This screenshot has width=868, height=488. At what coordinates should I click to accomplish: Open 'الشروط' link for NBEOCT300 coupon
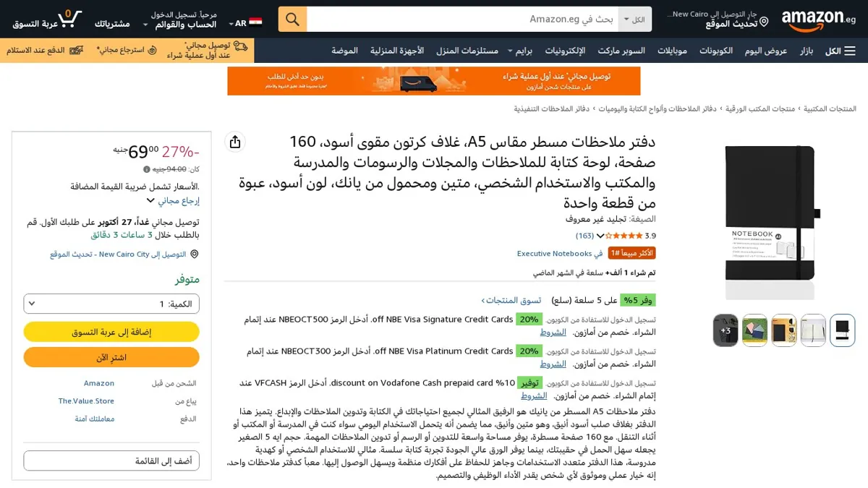553,364
